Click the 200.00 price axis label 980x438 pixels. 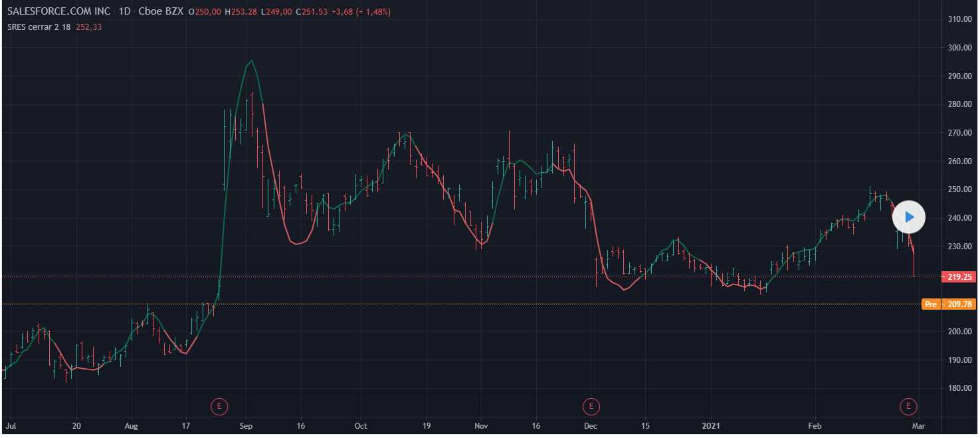959,332
